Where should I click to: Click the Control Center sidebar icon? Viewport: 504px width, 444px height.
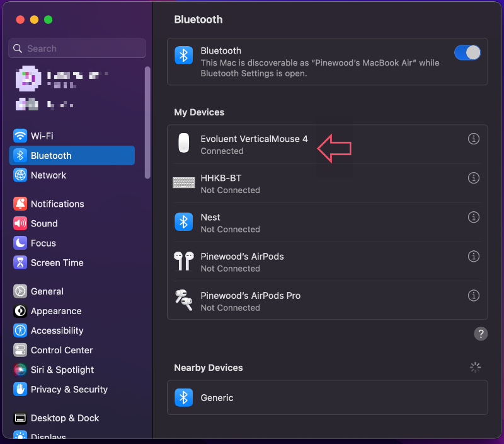pos(20,351)
